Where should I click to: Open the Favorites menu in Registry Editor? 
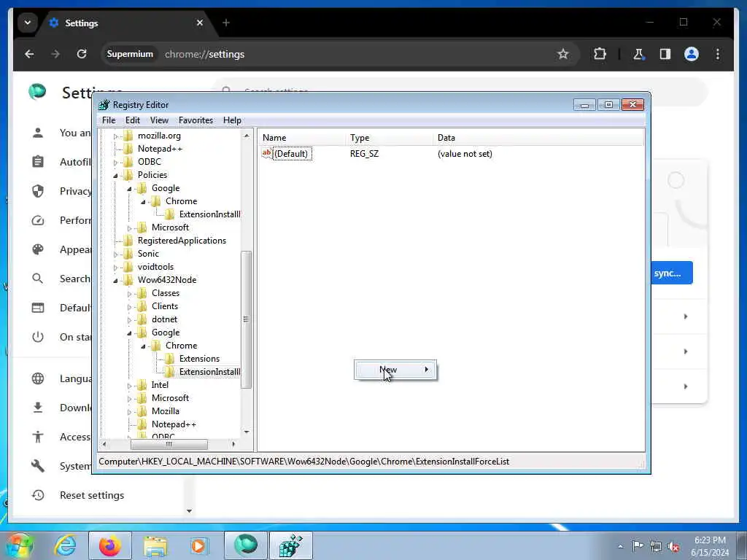(x=196, y=120)
